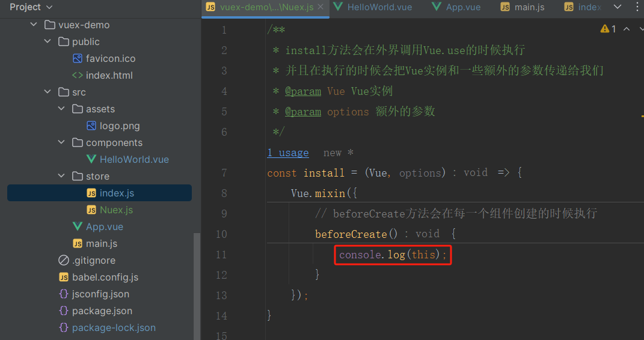Click the warning indicator showing 1 problem

[609, 29]
